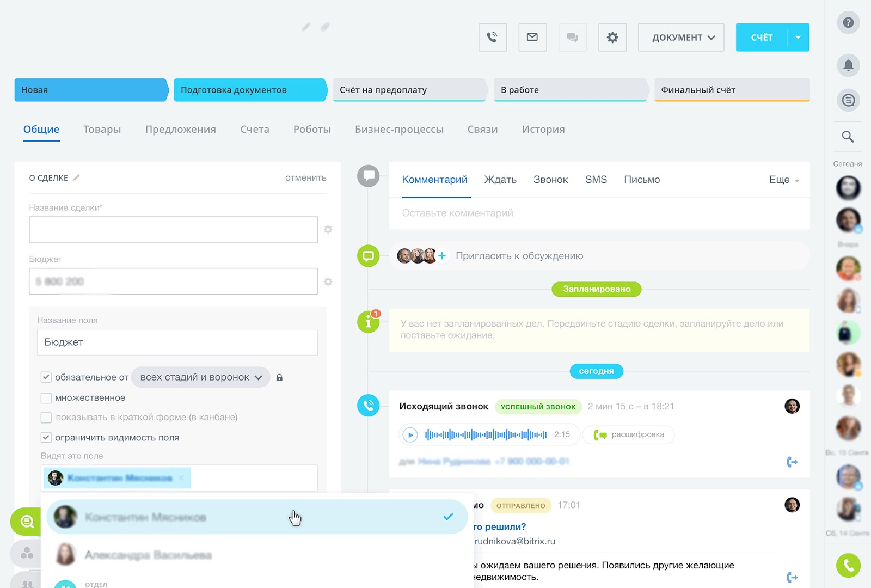Click the pencil icon next to О СДЕЛКЕ
The height and width of the screenshot is (588, 871).
click(x=76, y=178)
